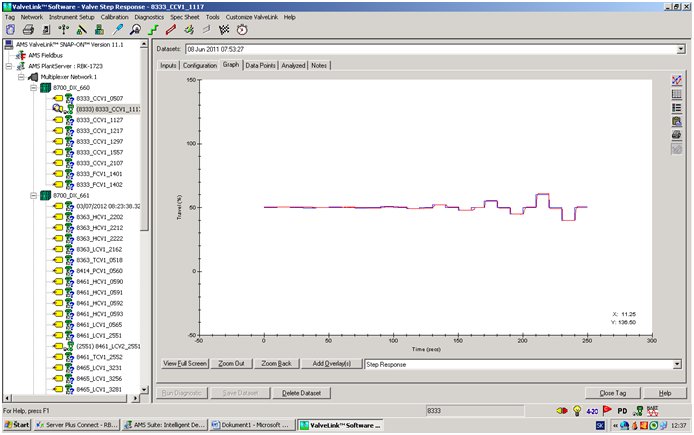This screenshot has height=435, width=694.
Task: Click the print icon beside the graph
Action: click(677, 135)
